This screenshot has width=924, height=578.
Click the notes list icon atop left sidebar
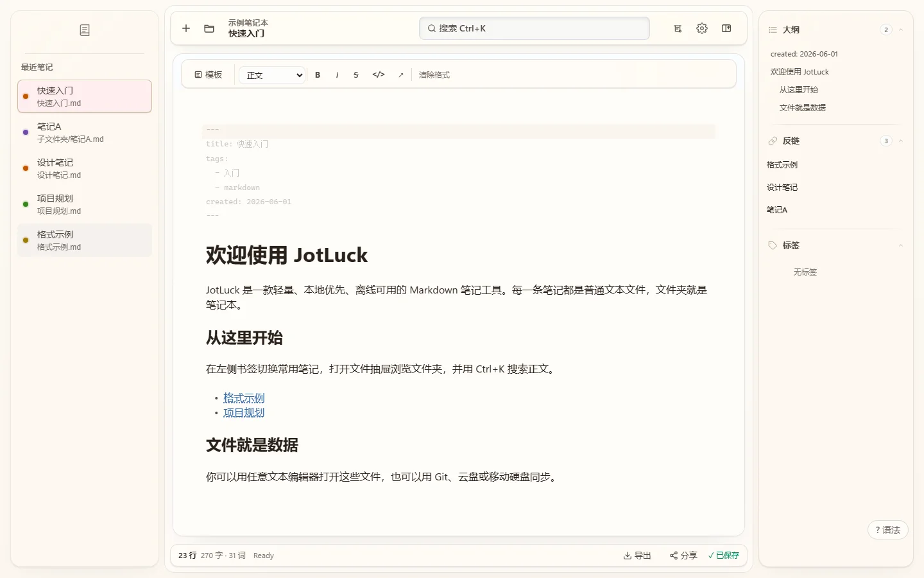tap(85, 30)
